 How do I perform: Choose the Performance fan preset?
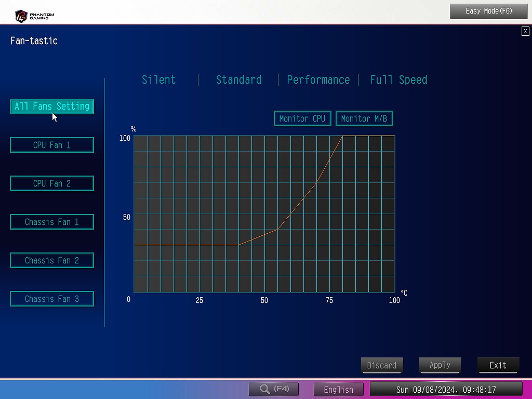pos(318,79)
